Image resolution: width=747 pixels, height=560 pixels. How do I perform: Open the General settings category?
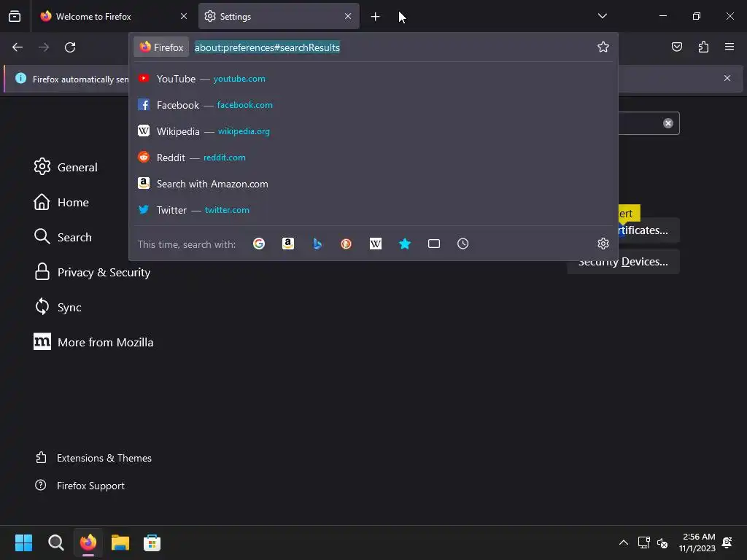pyautogui.click(x=66, y=167)
